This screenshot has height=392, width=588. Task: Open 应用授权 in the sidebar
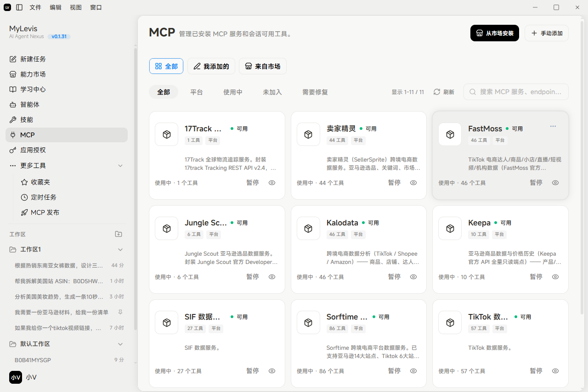point(67,150)
